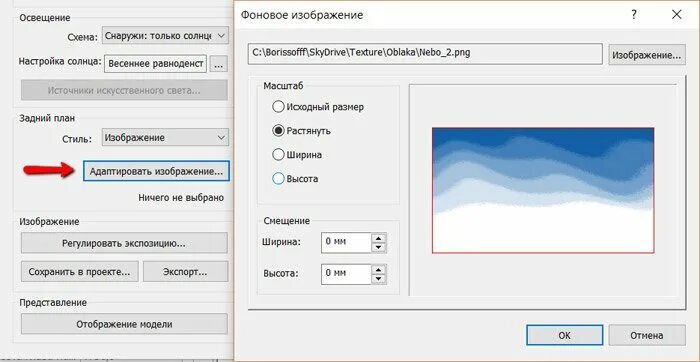Click the Ничего не выбрано text
Image resolution: width=700 pixels, height=362 pixels.
pyautogui.click(x=181, y=198)
